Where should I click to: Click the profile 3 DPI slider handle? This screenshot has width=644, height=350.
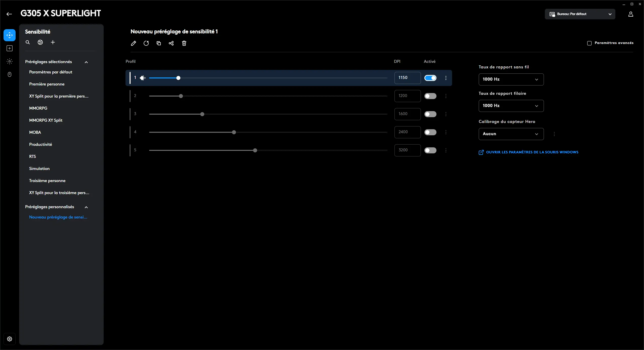click(x=202, y=114)
